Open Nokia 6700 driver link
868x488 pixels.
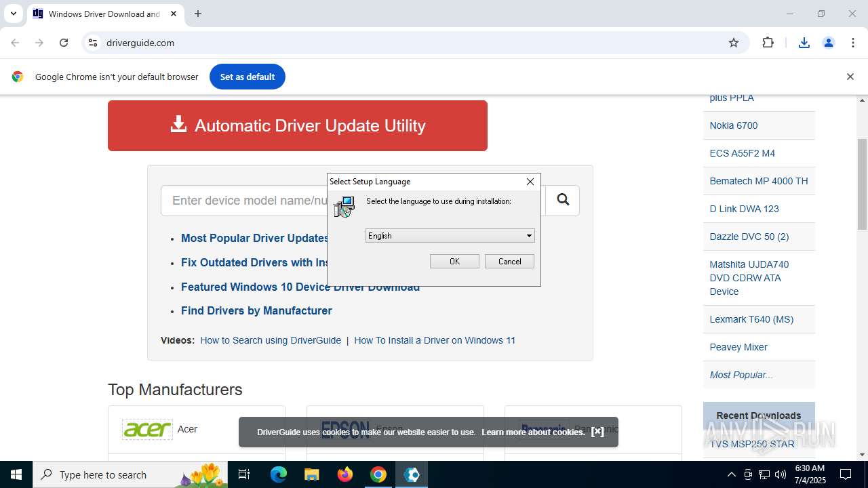click(x=733, y=125)
